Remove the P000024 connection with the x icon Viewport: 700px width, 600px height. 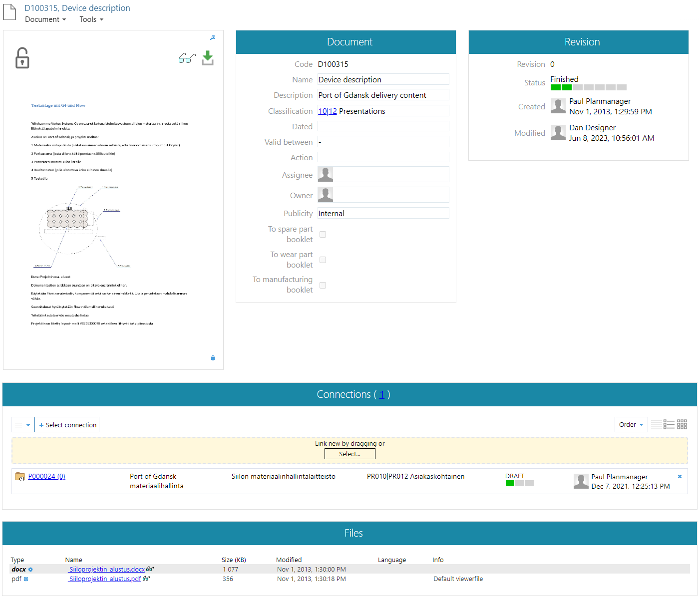click(x=680, y=477)
